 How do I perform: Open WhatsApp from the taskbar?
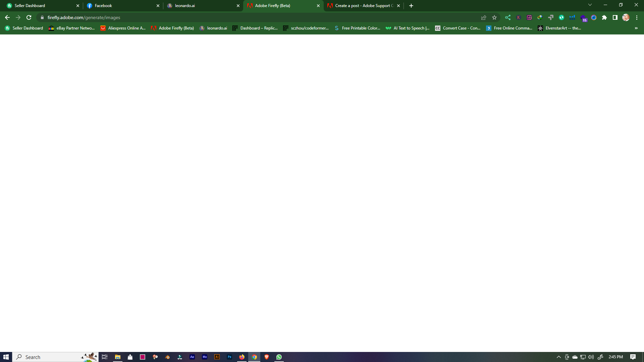tap(279, 357)
